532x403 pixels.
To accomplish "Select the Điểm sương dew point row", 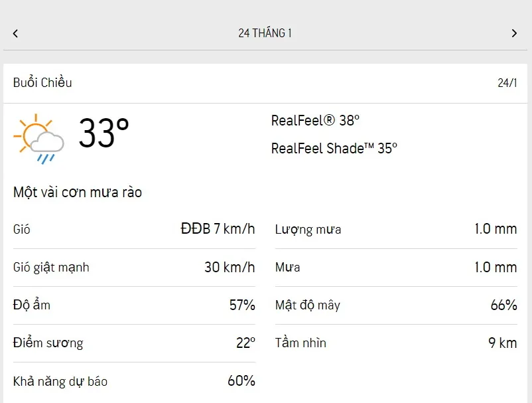I will click(134, 343).
